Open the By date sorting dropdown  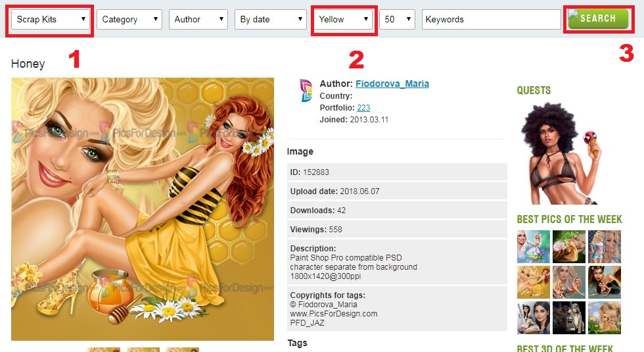click(x=271, y=19)
